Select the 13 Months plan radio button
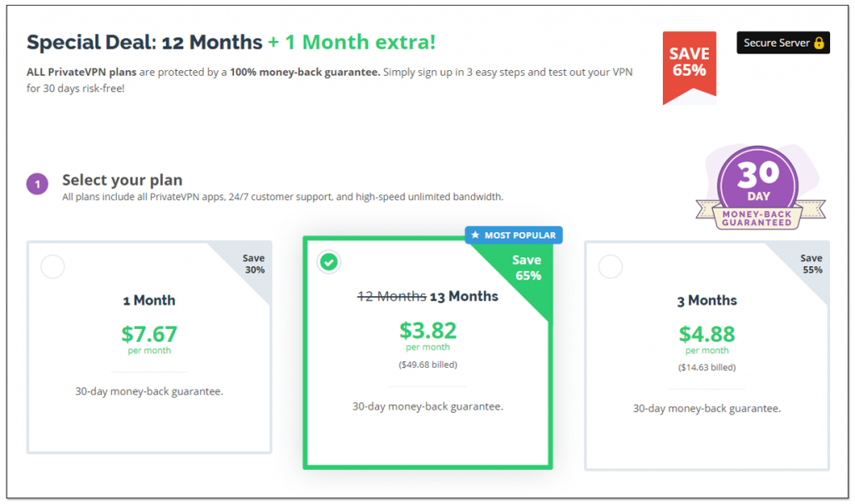Image resolution: width=855 pixels, height=504 pixels. tap(330, 262)
